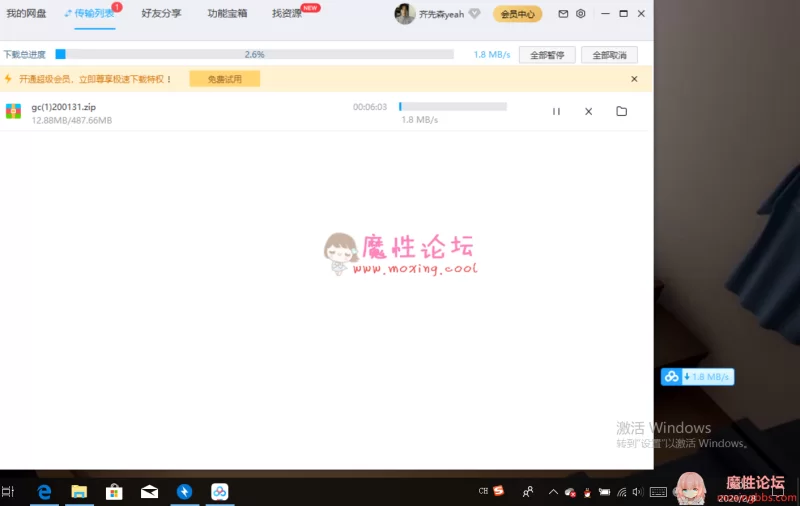
Task: Click the 免费试用 button
Action: pos(224,79)
